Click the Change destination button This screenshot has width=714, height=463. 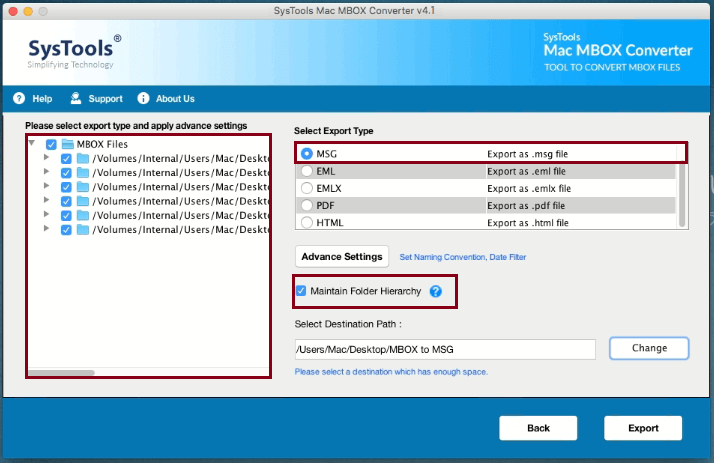coord(649,348)
